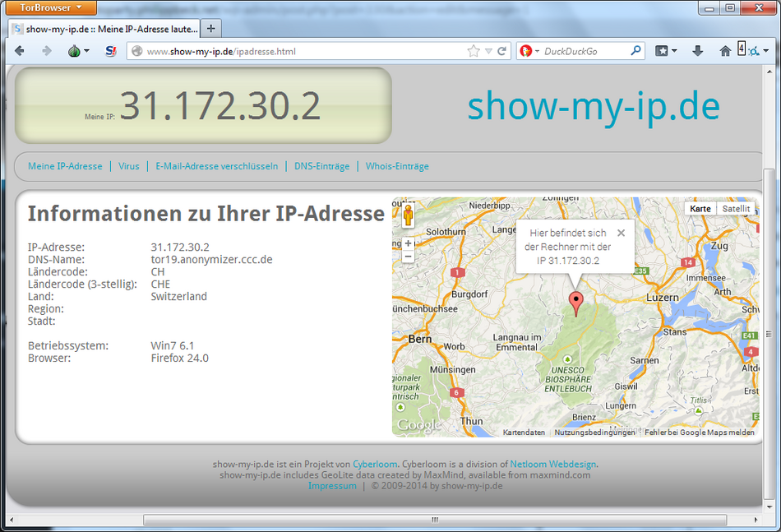
Task: Bookmark this page with the star
Action: click(x=474, y=51)
